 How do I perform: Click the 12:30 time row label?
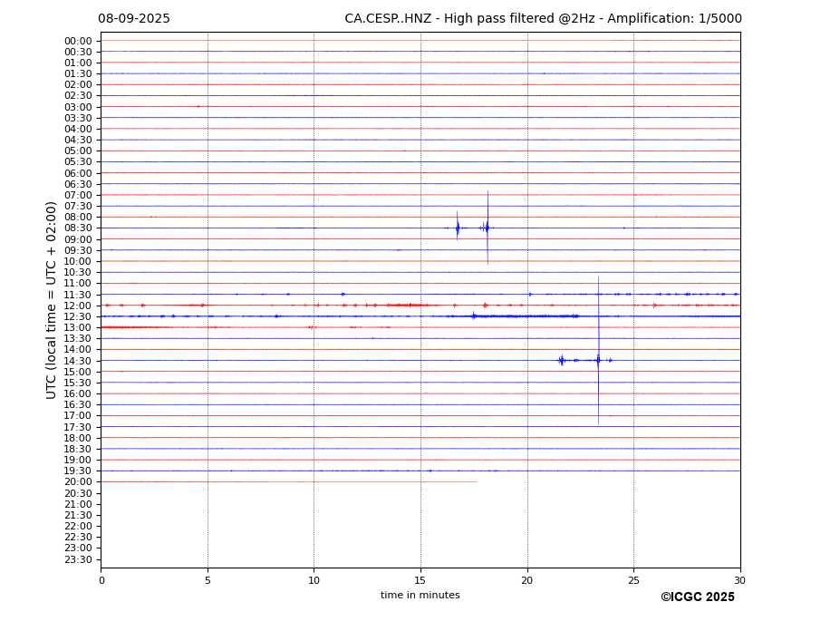[78, 316]
